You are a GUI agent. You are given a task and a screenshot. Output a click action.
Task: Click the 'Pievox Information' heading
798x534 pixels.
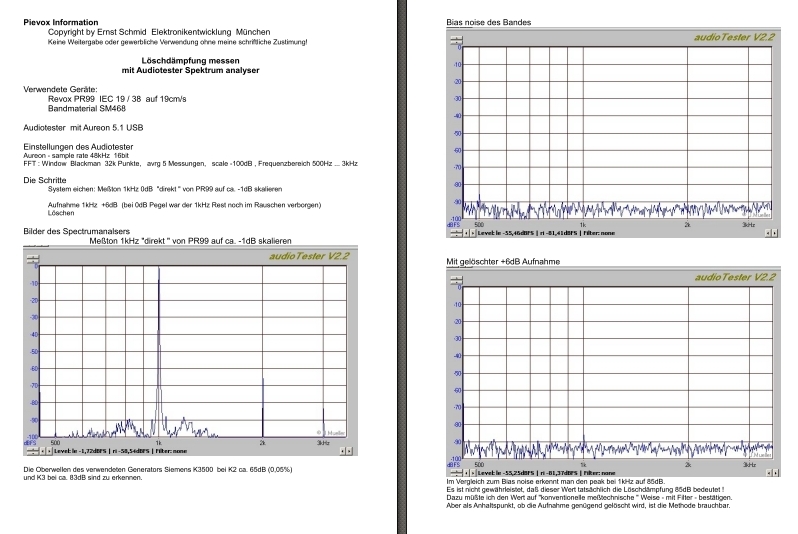click(61, 22)
